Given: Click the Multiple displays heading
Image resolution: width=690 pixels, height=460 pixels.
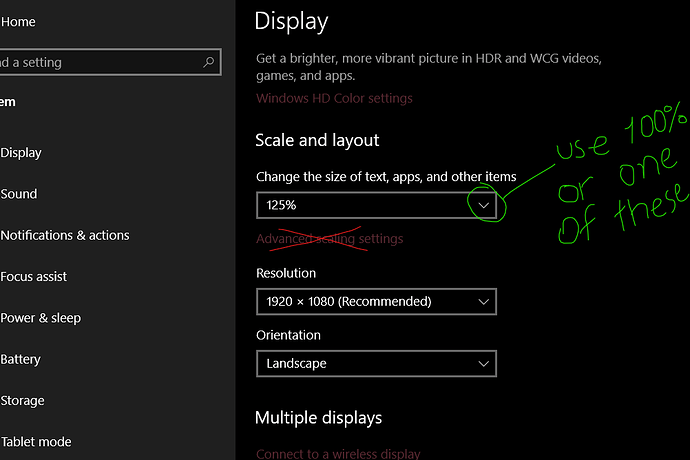Looking at the screenshot, I should (x=319, y=418).
